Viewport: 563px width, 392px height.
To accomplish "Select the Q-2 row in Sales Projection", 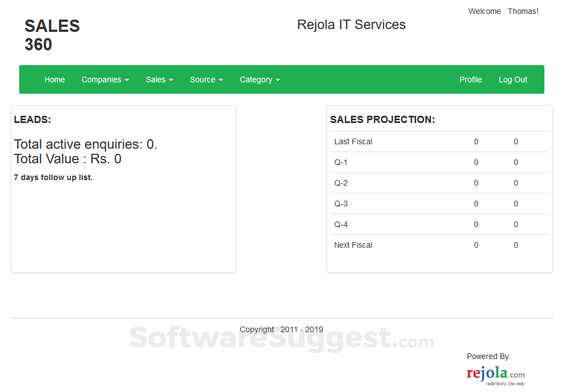I will click(341, 183).
